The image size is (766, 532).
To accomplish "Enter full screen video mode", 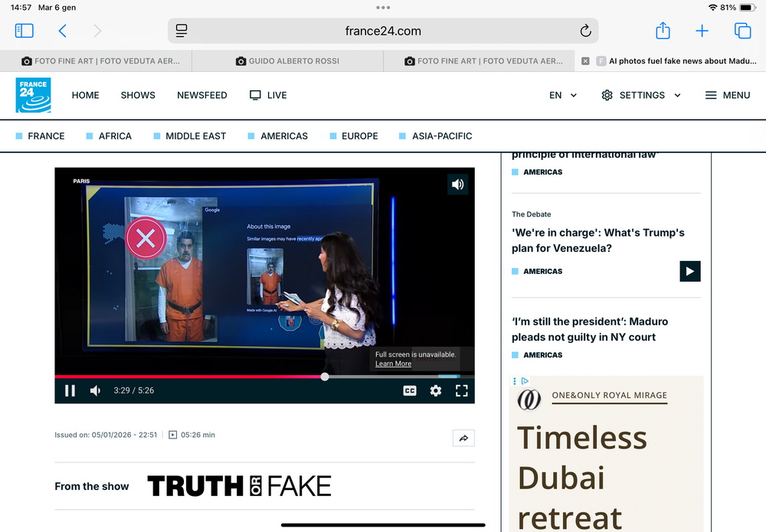I will (x=461, y=390).
